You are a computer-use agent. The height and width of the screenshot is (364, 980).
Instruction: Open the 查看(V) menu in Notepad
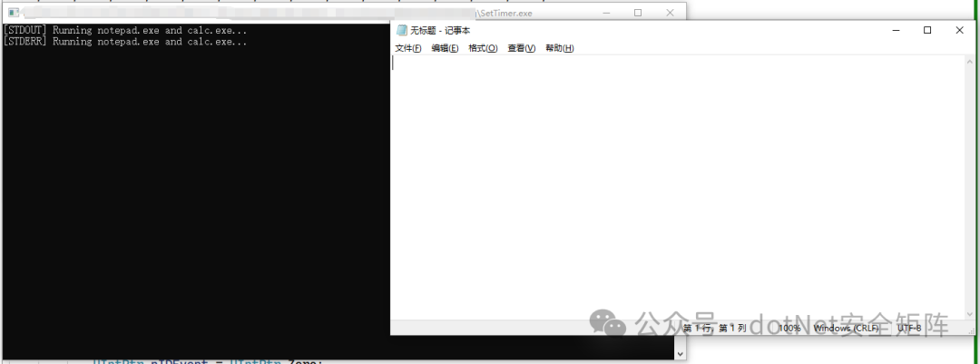(521, 48)
